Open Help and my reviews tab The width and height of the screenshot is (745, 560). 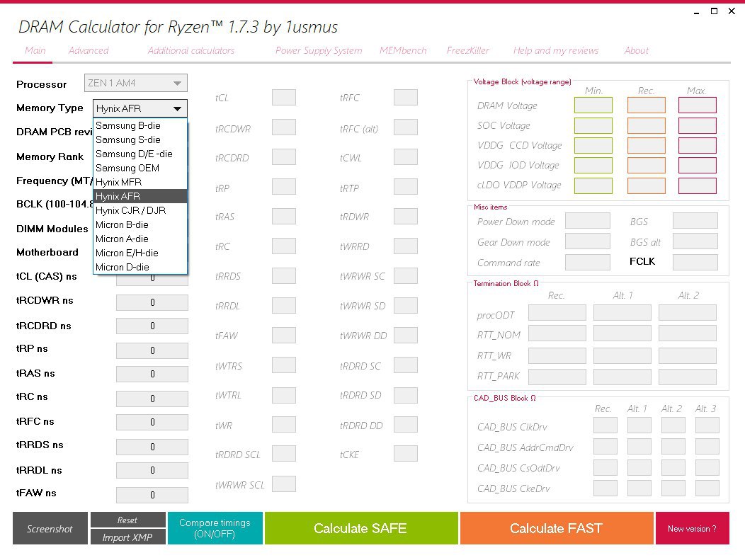tap(556, 50)
